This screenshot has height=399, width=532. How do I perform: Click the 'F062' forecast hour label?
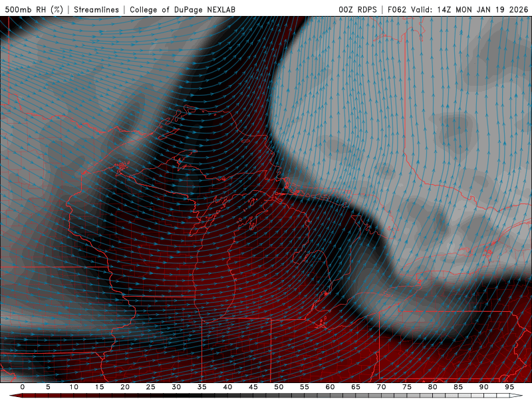point(396,9)
